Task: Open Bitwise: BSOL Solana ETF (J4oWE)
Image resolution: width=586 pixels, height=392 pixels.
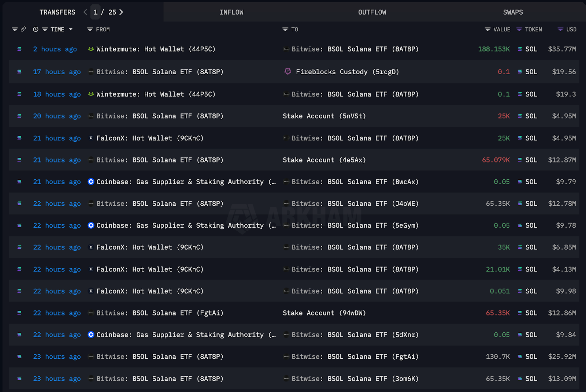Action: click(x=355, y=204)
